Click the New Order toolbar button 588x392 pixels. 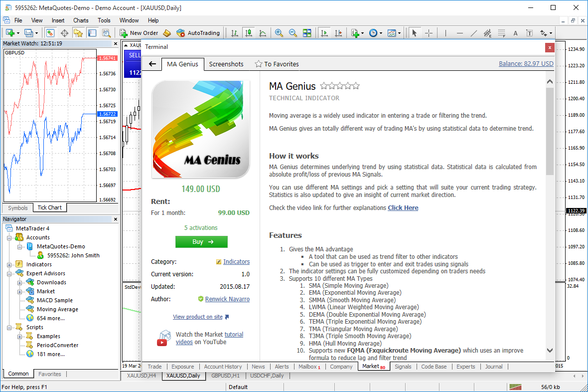point(139,33)
